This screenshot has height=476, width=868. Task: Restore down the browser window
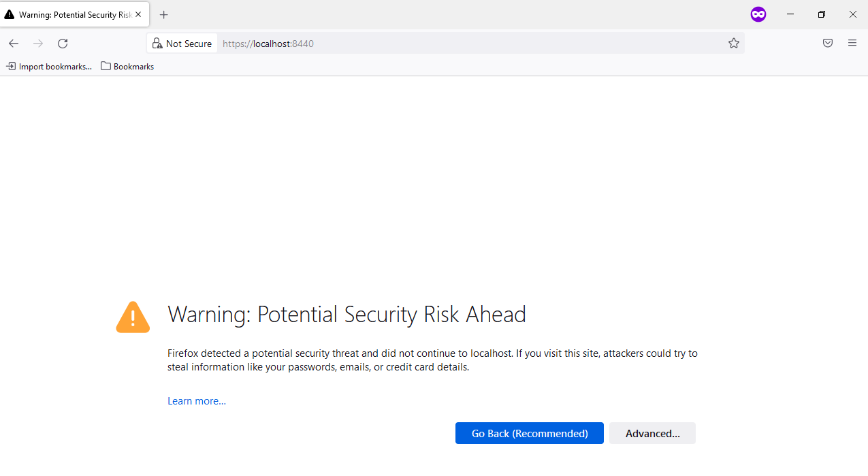pos(822,14)
